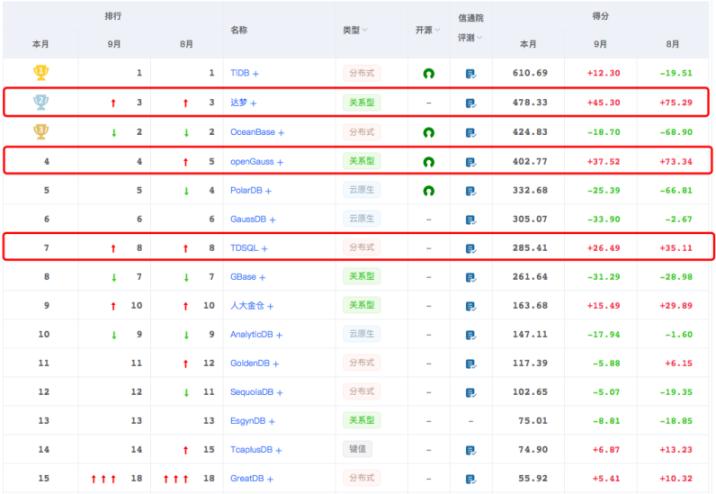Click the -33.90 score change value
716x494 pixels.
tap(604, 219)
